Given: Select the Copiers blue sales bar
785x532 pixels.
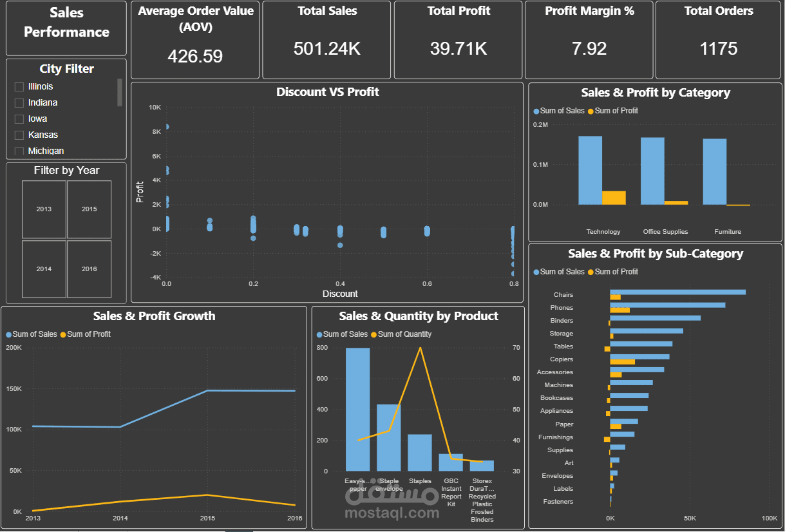Looking at the screenshot, I should [640, 357].
